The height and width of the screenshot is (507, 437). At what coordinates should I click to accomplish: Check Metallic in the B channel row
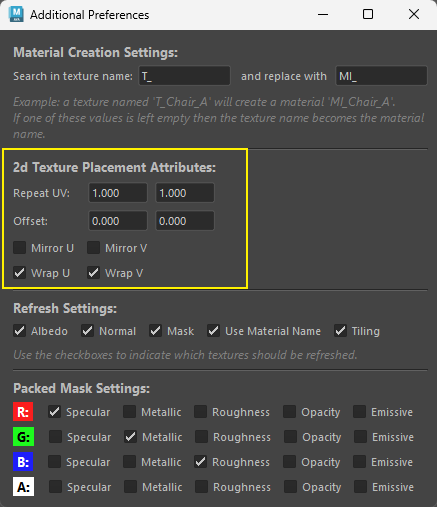[x=129, y=462]
